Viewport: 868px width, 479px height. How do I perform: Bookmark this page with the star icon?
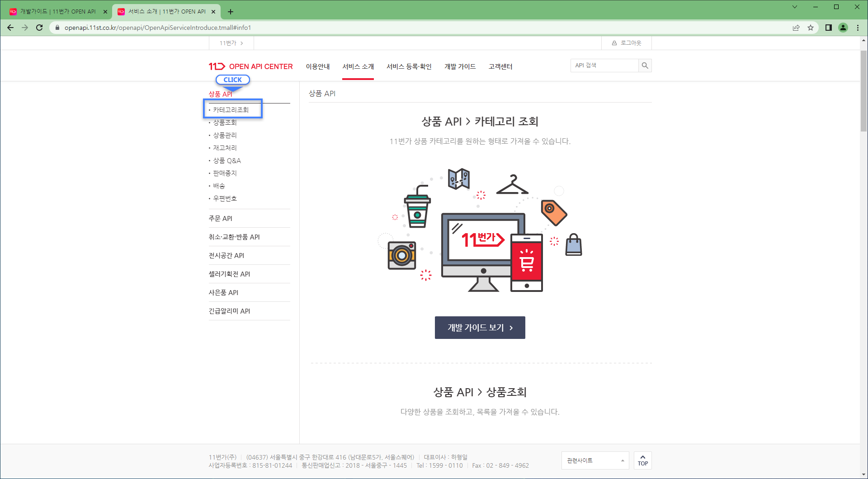click(x=811, y=28)
